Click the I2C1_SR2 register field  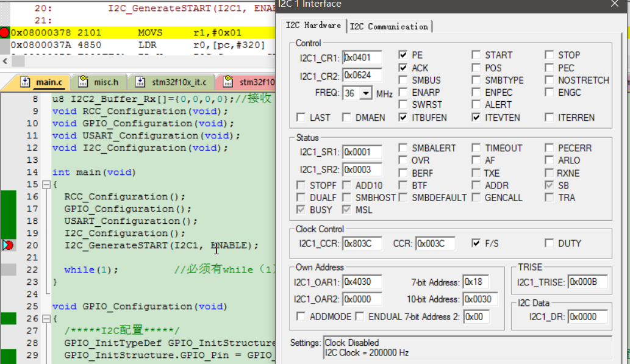pos(362,169)
